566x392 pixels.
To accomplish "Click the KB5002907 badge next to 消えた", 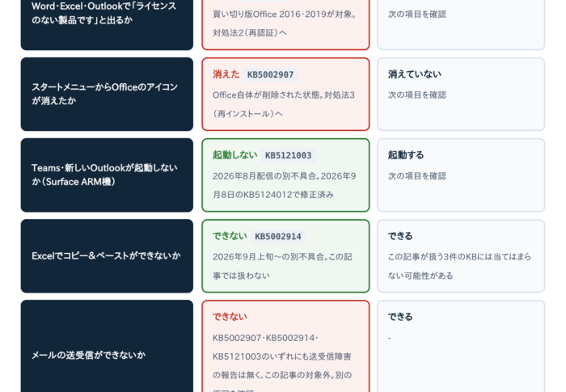I will [270, 74].
